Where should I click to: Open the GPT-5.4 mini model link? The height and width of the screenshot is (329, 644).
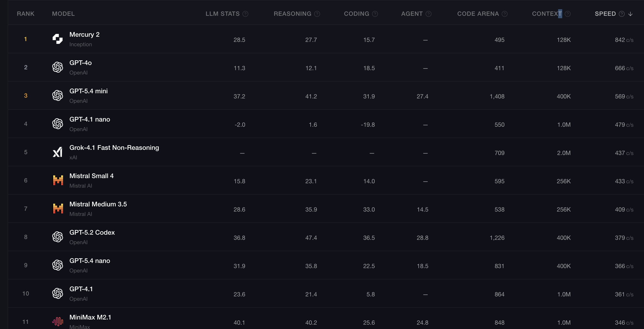coord(89,91)
